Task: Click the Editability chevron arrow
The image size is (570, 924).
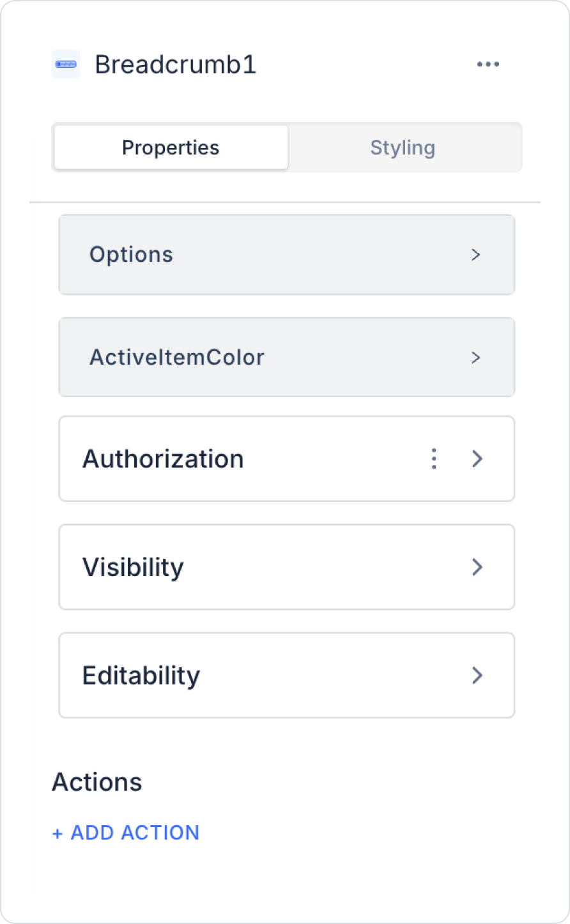Action: (x=477, y=676)
